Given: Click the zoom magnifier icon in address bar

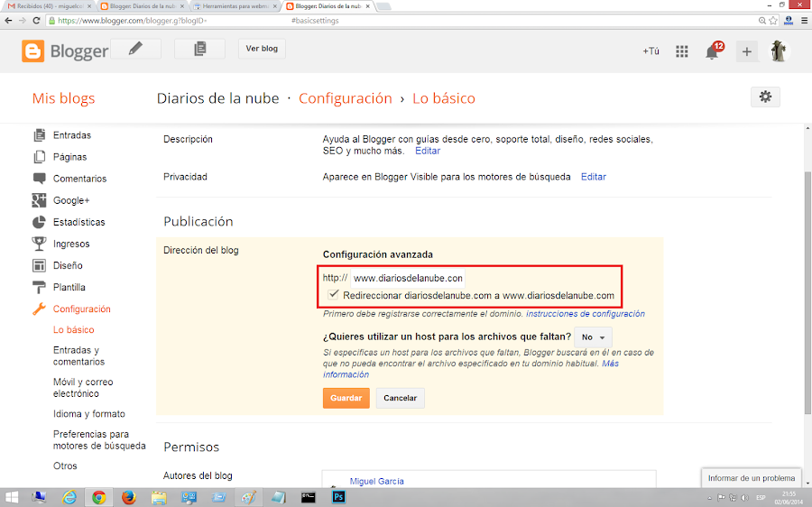Looking at the screenshot, I should click(761, 21).
